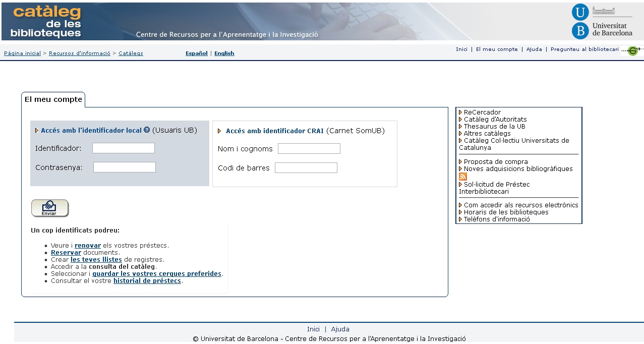Click the Enviar submit button icon
644x344 pixels.
click(x=50, y=208)
